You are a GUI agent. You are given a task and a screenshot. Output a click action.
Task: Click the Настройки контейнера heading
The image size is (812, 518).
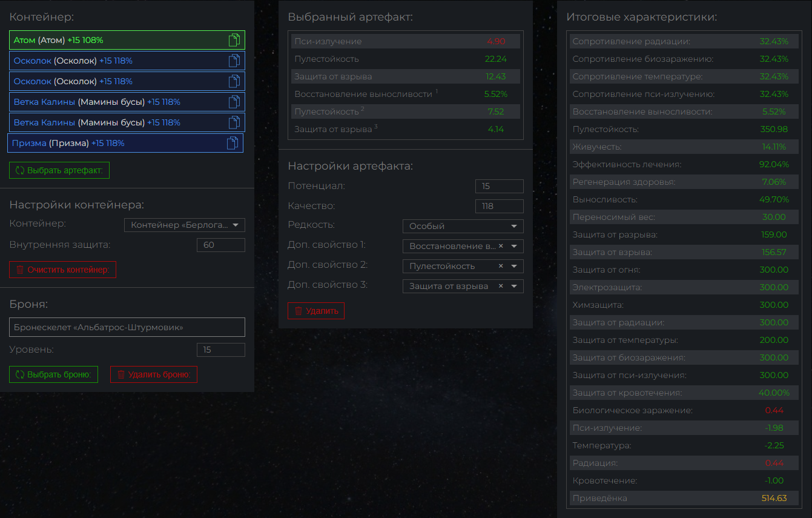[77, 205]
